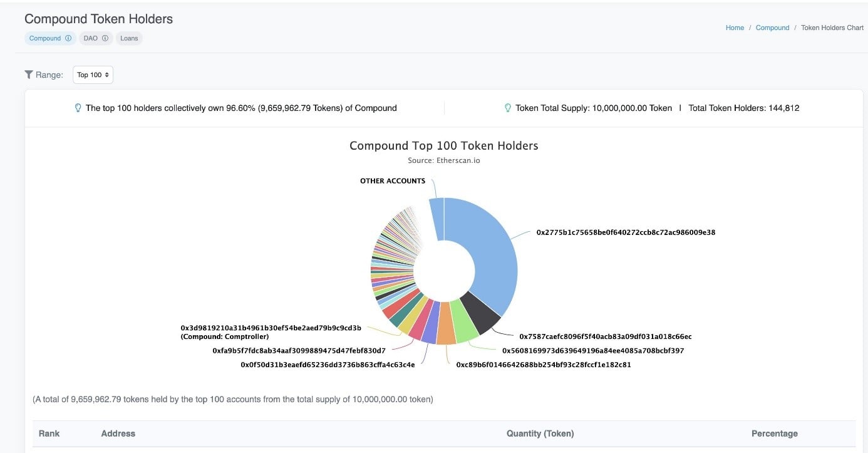Screen dimensions: 868x453
Task: Open Compound breadcrumb link
Action: 772,28
